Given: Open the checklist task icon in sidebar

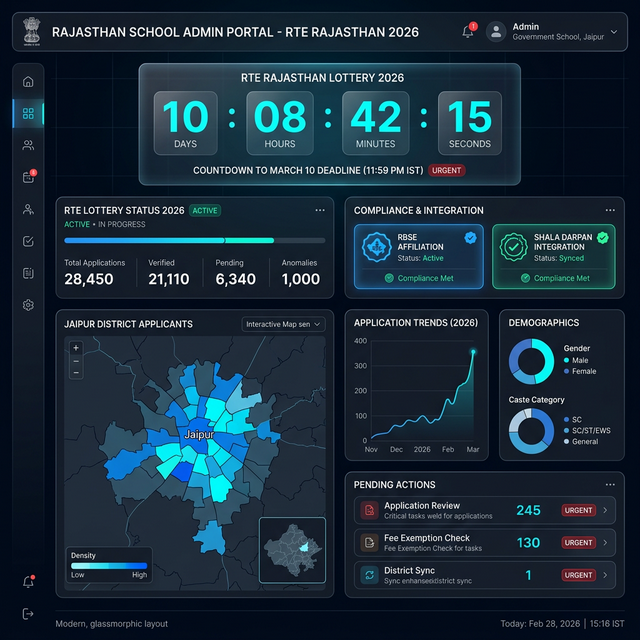Looking at the screenshot, I should 28,241.
